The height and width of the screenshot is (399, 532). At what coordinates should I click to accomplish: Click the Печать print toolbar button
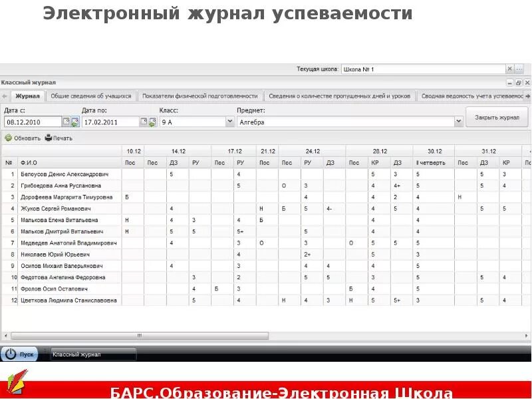(59, 138)
